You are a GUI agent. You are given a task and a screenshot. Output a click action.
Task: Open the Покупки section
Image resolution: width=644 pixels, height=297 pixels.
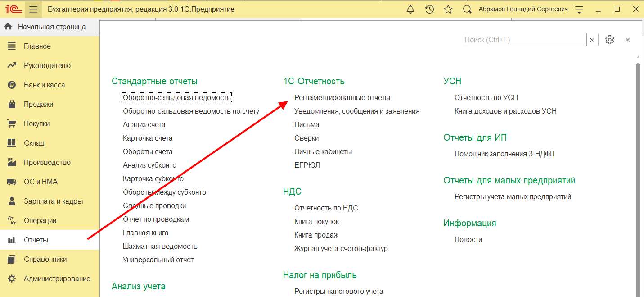[x=37, y=123]
